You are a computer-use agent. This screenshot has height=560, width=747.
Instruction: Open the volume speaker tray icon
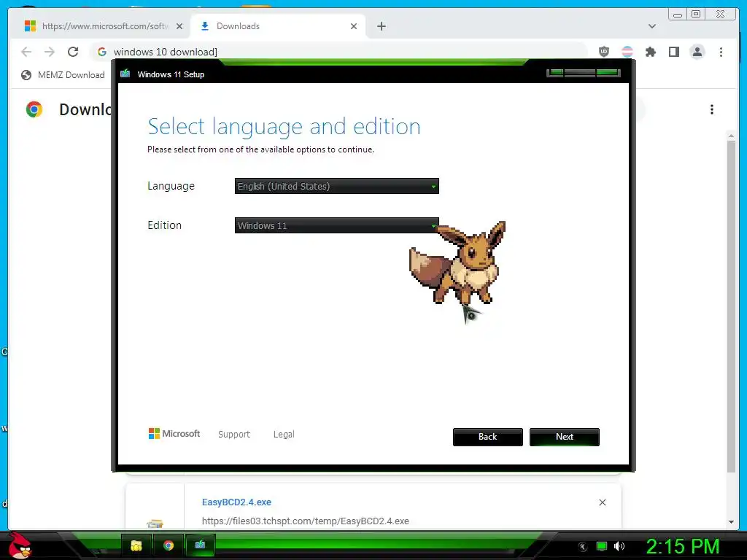click(x=619, y=546)
